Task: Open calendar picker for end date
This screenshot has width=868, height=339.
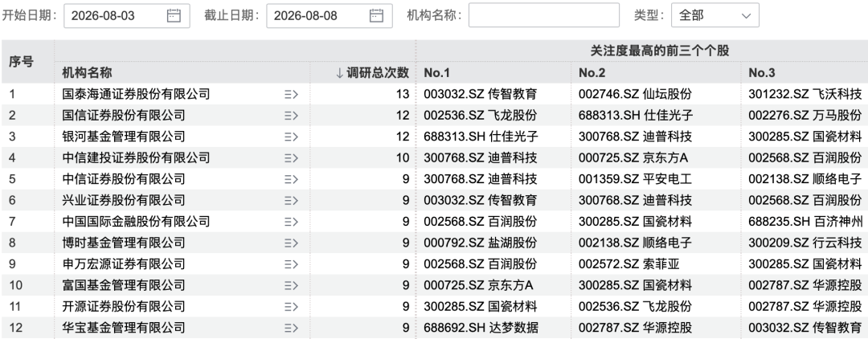Action: (376, 15)
